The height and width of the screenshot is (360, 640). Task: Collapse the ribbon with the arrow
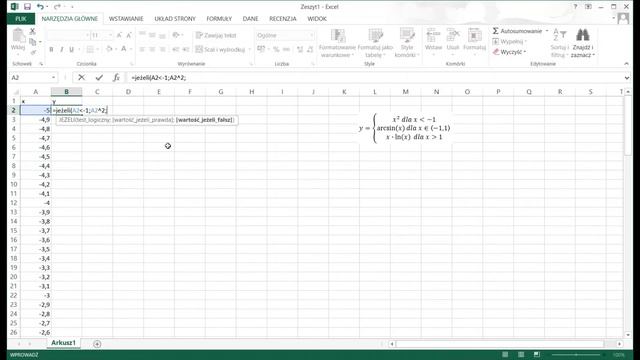[x=627, y=64]
